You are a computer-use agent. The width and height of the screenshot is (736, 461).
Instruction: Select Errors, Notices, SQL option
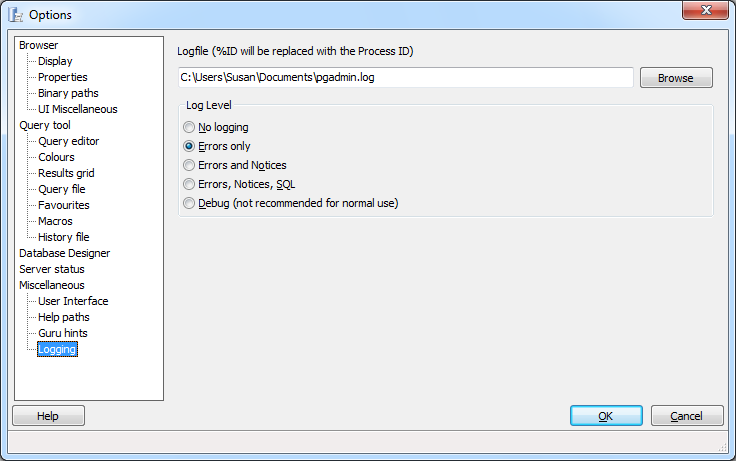tap(189, 184)
